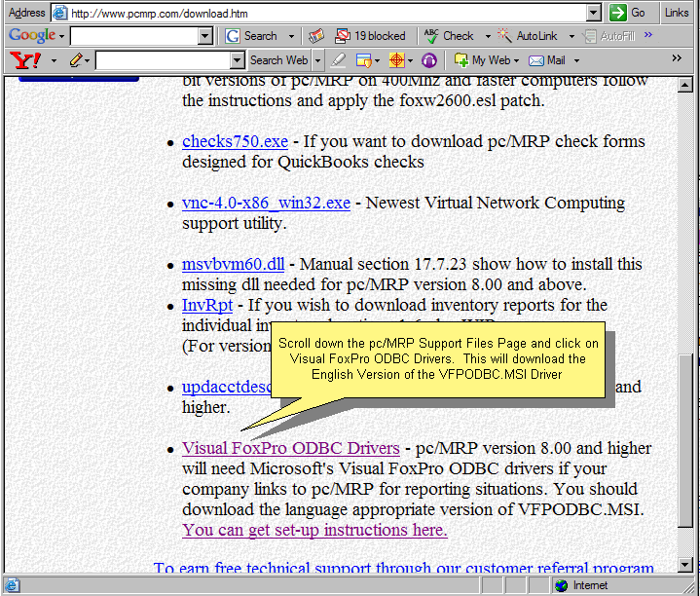Click the Yahoo pop-up blocker window icon

coord(364,60)
